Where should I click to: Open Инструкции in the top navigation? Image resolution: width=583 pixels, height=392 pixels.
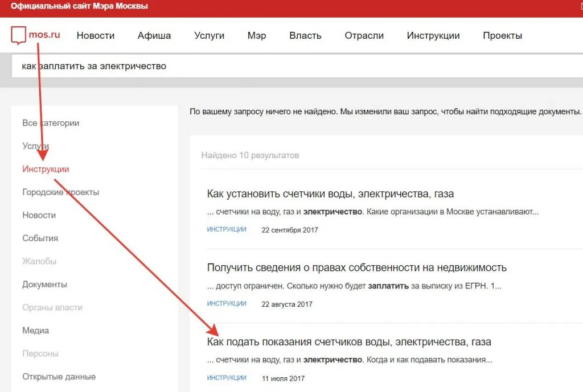433,35
